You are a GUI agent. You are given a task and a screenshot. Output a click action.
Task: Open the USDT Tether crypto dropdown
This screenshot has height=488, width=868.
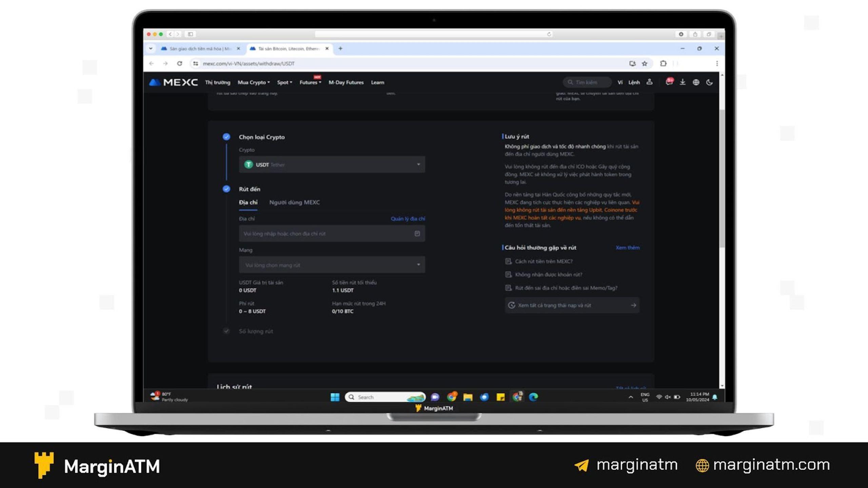(332, 164)
